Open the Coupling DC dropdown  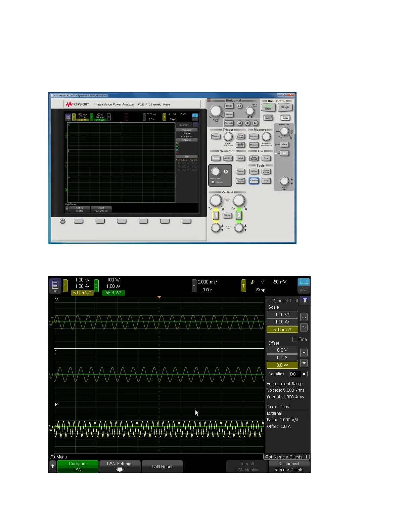(299, 374)
